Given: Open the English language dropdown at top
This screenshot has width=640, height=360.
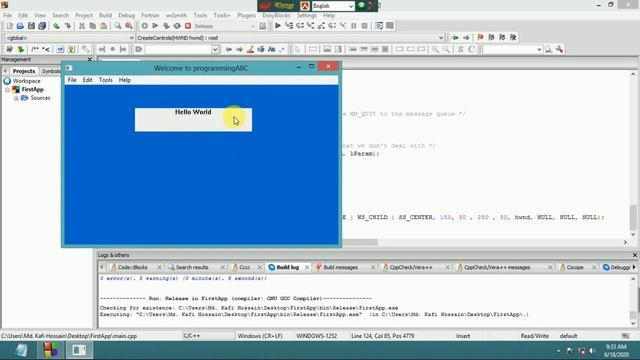Looking at the screenshot, I should [351, 6].
